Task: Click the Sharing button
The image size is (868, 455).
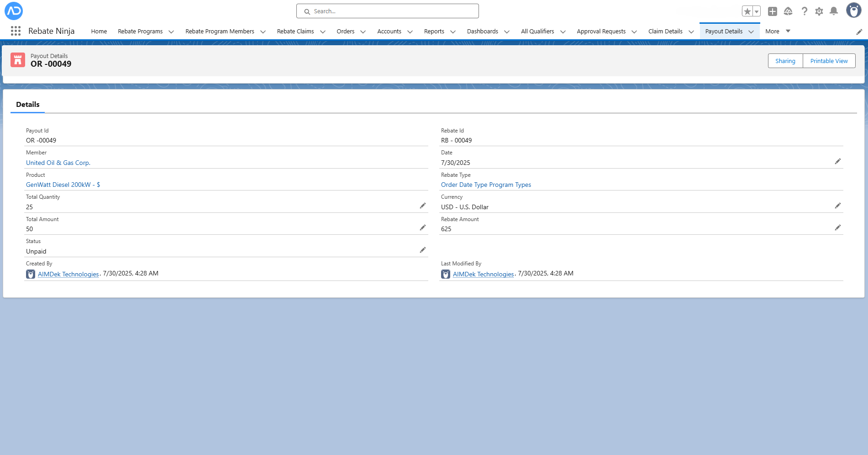Action: tap(785, 61)
